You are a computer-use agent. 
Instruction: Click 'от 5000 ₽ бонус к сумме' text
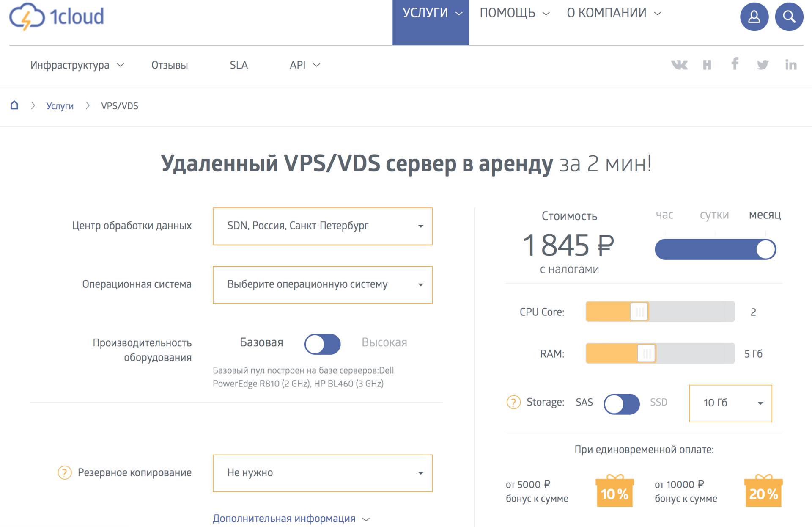click(537, 491)
